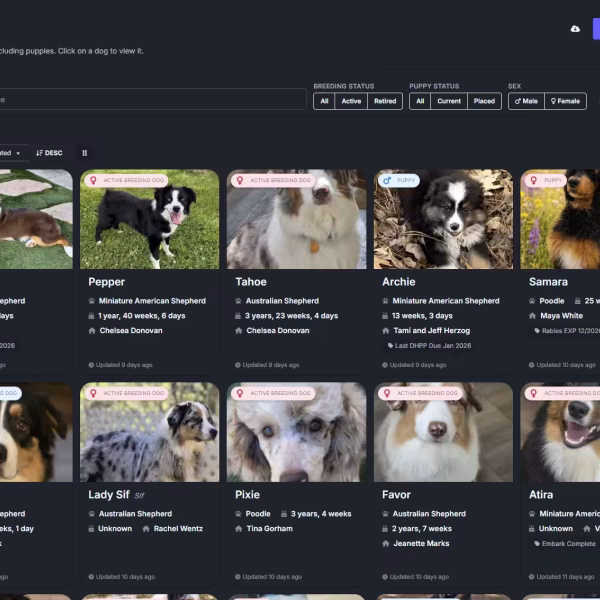Select All in Puppy Status filter
This screenshot has height=600, width=600.
coord(420,101)
